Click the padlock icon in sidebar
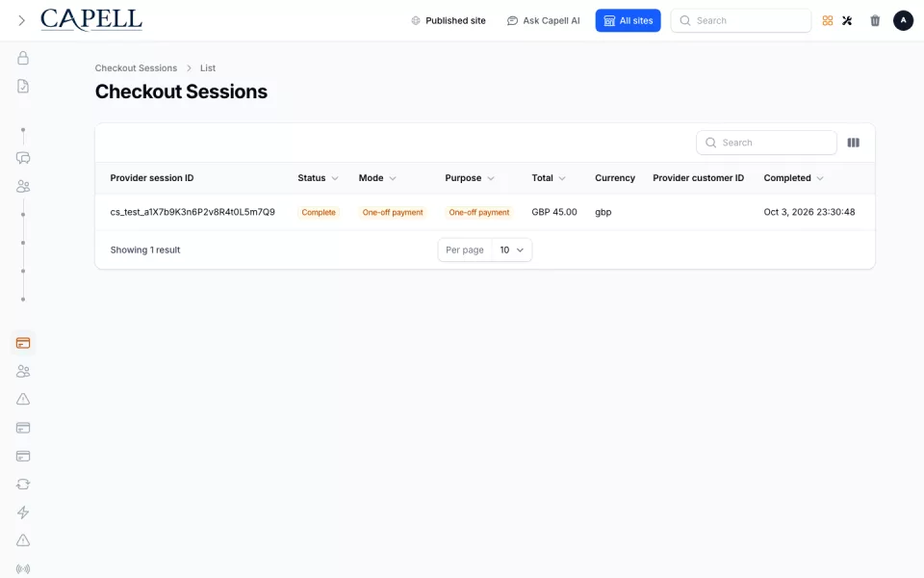This screenshot has width=924, height=578. [23, 58]
